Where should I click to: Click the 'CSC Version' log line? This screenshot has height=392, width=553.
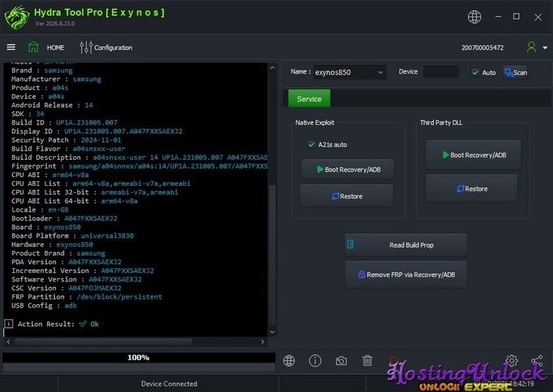(67, 288)
